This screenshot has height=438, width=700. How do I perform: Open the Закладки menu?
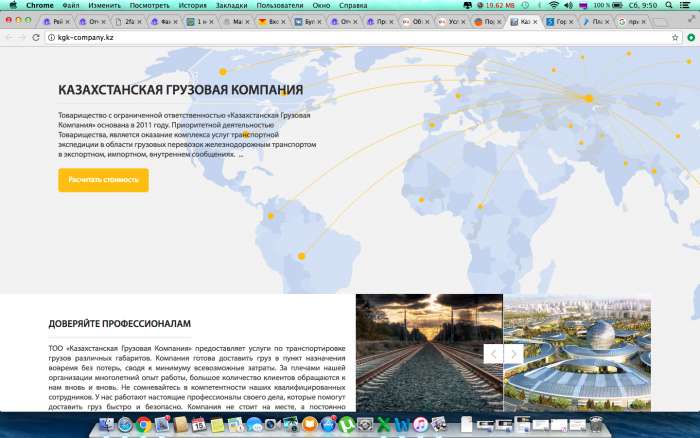pyautogui.click(x=231, y=5)
